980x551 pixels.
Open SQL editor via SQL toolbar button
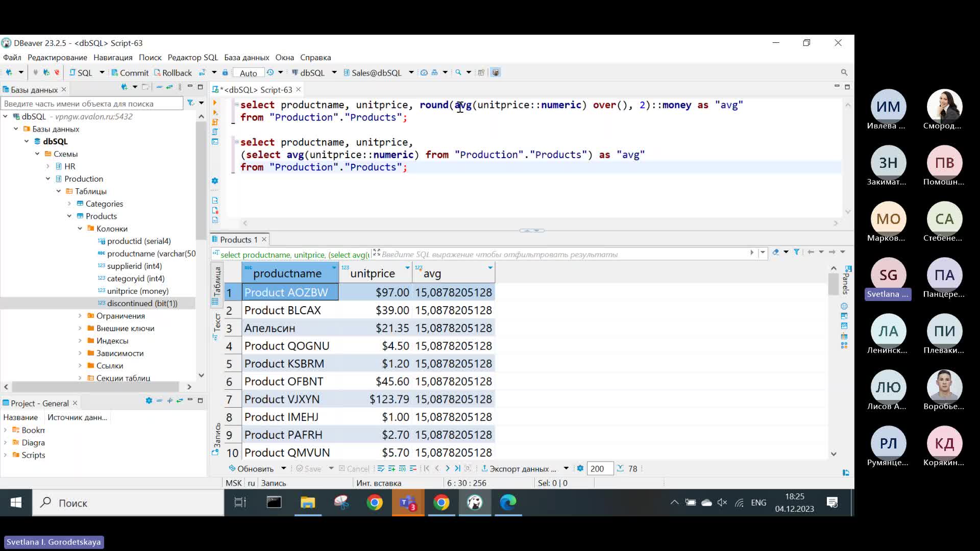coord(81,72)
